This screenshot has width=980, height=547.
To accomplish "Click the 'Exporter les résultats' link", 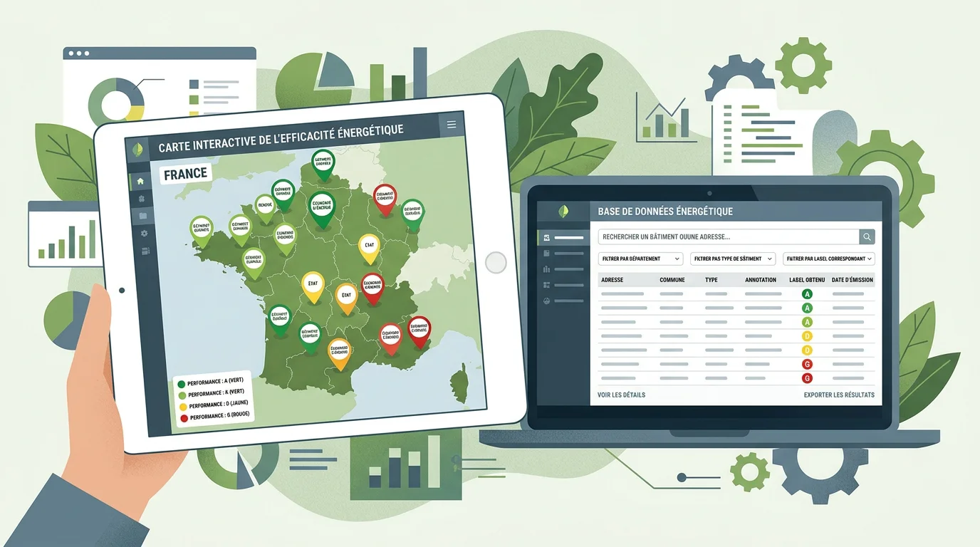I will tap(839, 395).
